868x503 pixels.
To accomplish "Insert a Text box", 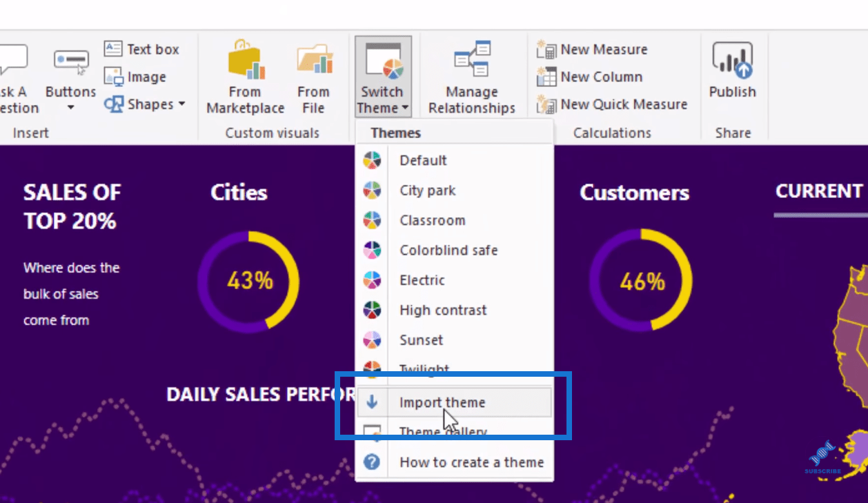I will point(142,50).
